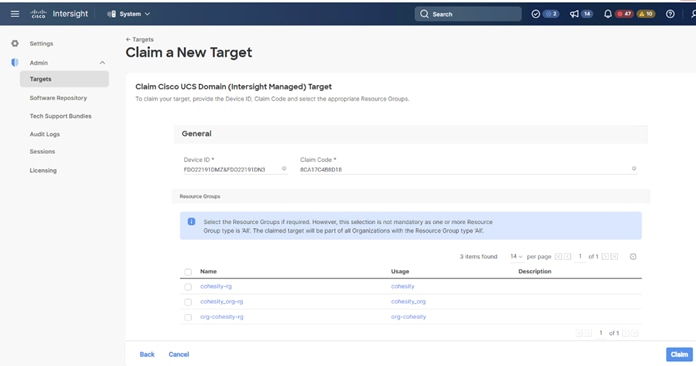
Task: Click the Back button
Action: pos(147,354)
